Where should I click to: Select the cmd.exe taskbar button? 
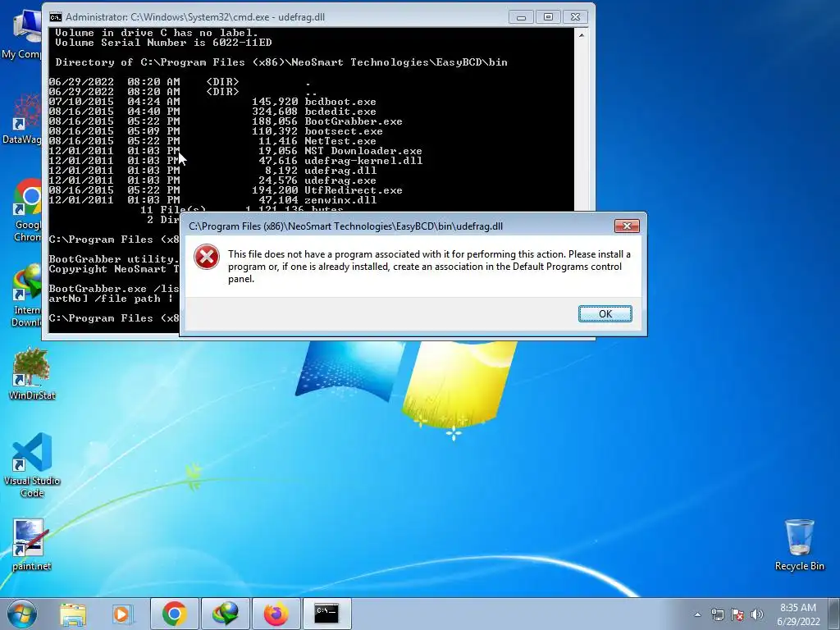(326, 614)
